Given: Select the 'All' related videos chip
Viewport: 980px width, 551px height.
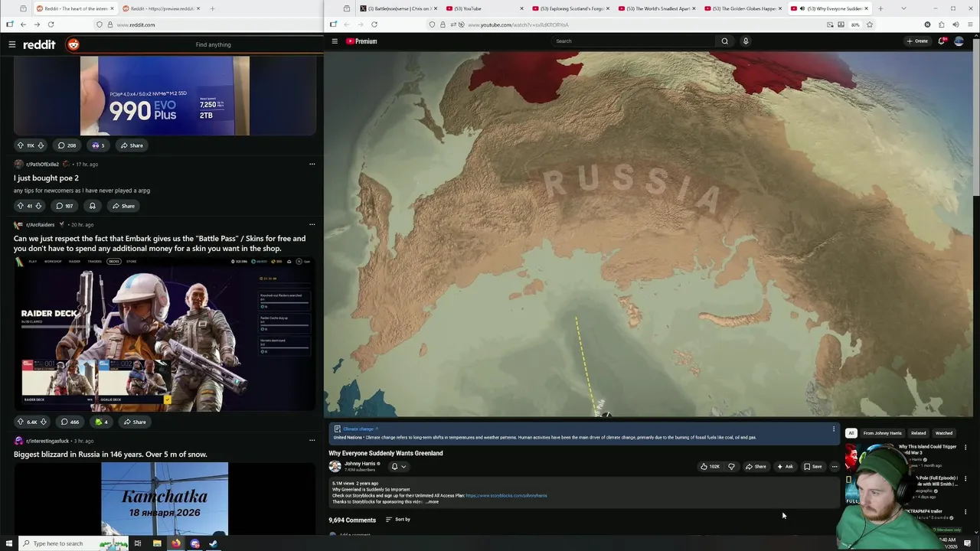Looking at the screenshot, I should (x=851, y=433).
